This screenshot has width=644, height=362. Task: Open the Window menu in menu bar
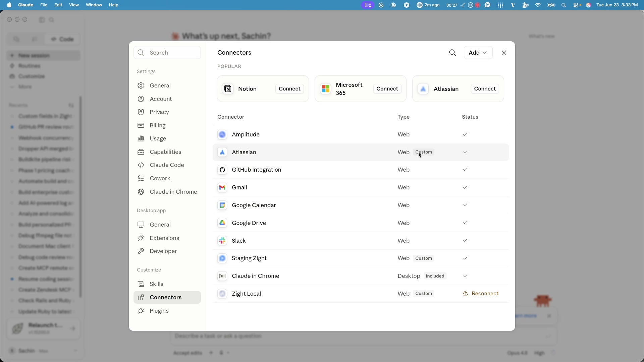pyautogui.click(x=94, y=5)
